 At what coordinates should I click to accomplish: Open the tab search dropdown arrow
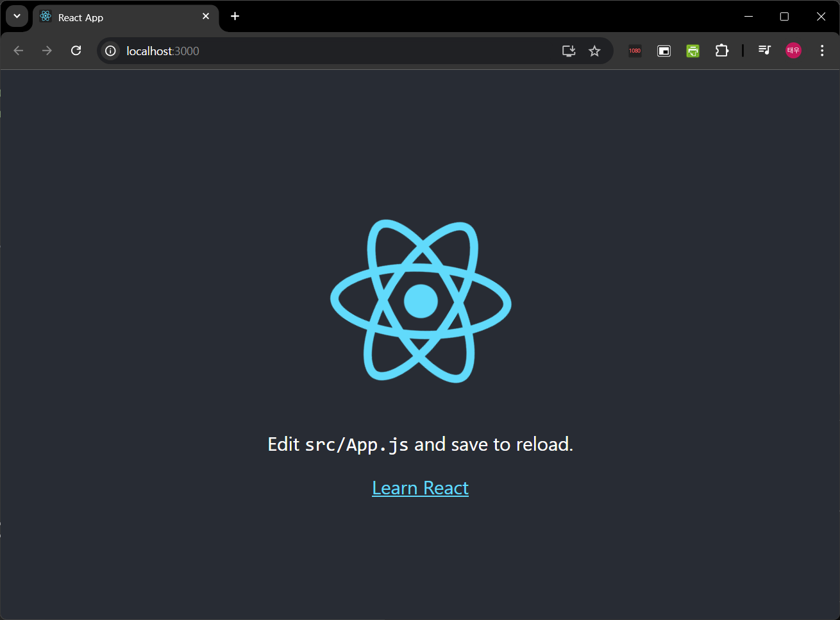(17, 16)
